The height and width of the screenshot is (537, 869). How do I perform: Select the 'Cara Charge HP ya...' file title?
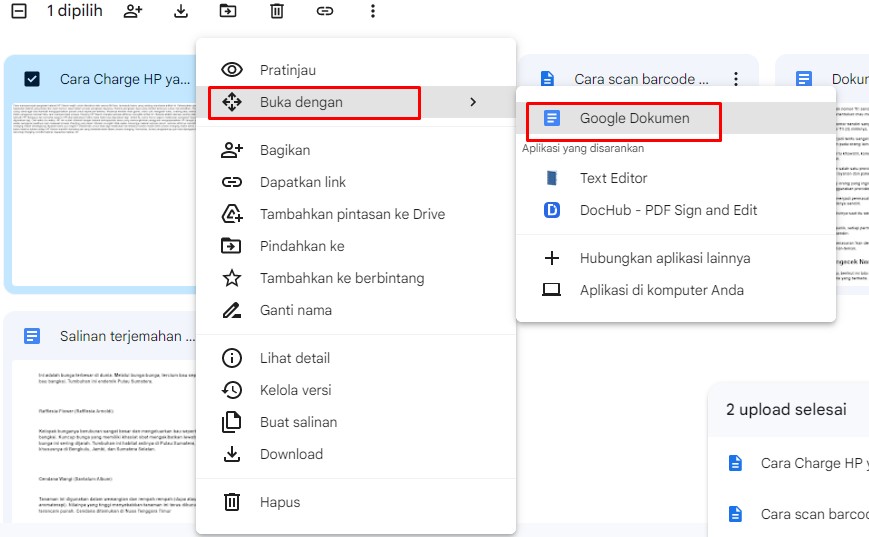point(125,79)
